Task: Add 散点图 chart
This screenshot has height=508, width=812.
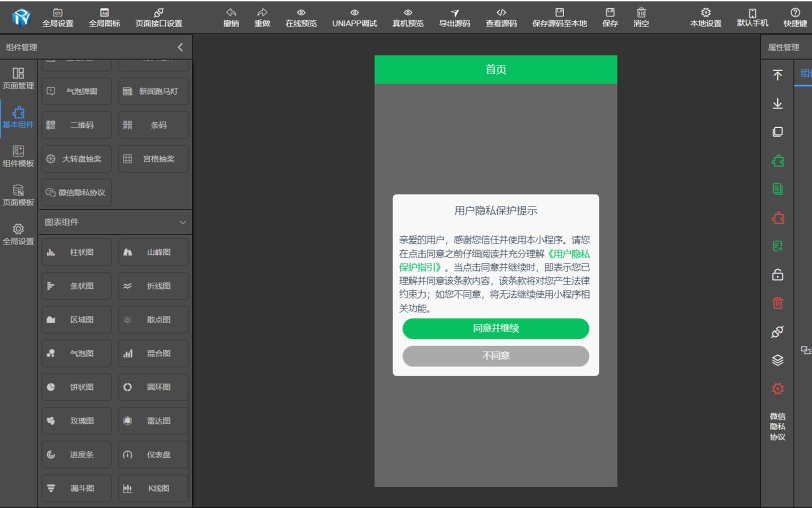Action: 153,320
